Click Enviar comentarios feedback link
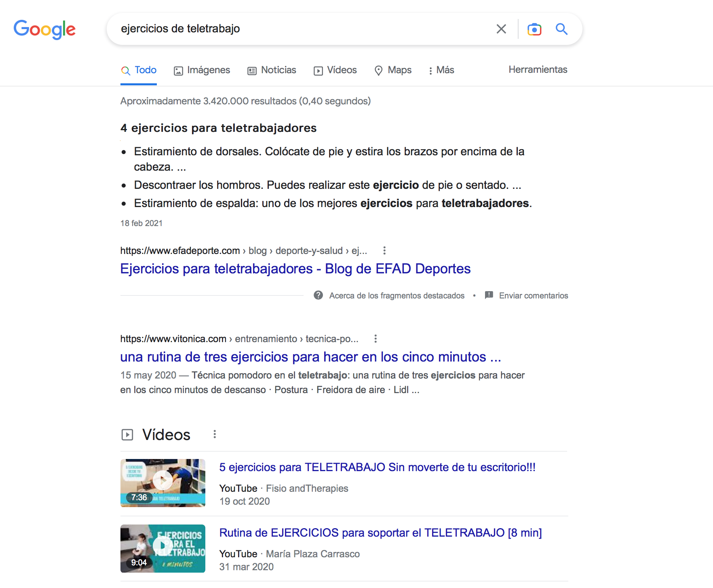This screenshot has height=588, width=713. pyautogui.click(x=533, y=296)
